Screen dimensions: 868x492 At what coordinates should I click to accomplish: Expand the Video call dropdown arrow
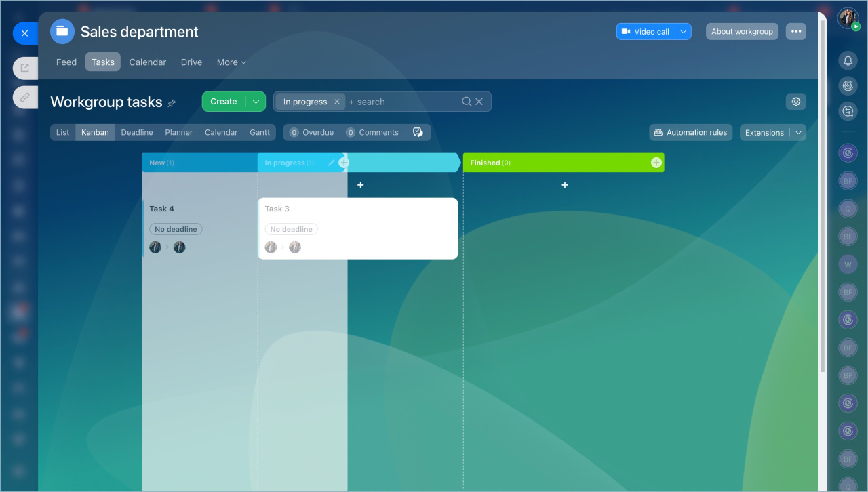click(x=684, y=32)
